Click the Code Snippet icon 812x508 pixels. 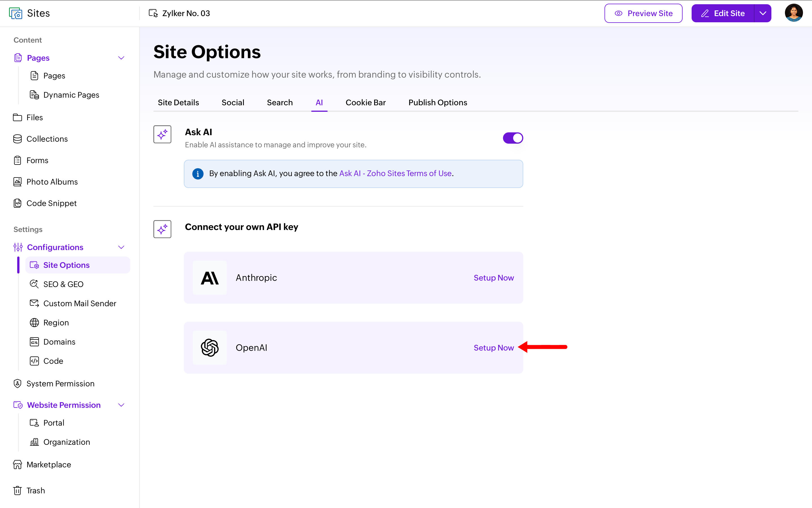[x=17, y=203]
